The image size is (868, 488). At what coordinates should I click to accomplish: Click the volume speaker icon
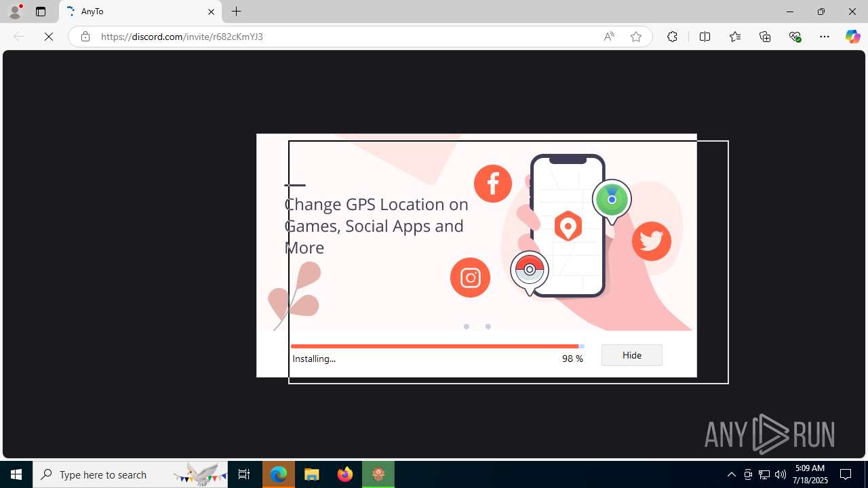pos(781,474)
